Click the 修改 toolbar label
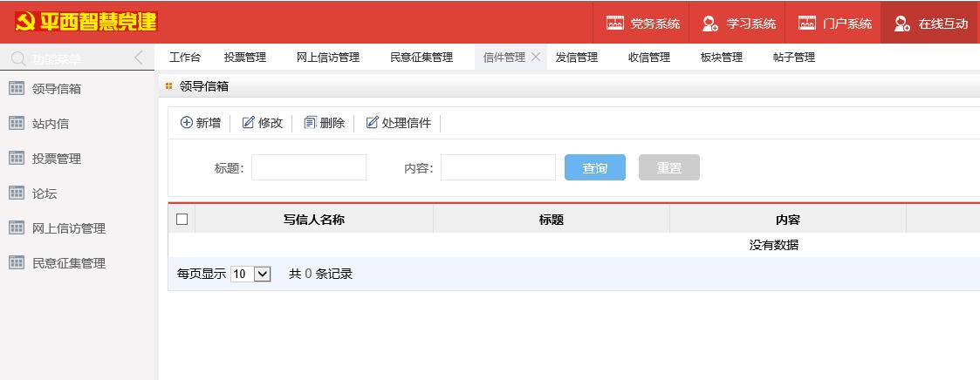980x380 pixels. point(271,123)
